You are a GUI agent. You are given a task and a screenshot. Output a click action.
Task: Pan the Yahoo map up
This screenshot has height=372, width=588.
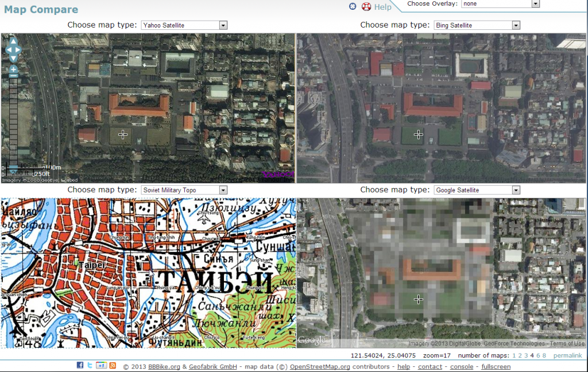13,41
